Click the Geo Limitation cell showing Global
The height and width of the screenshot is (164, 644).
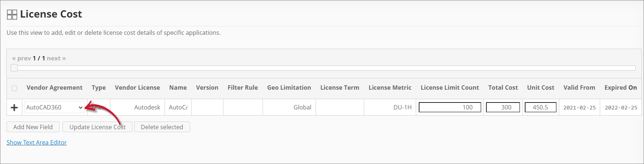[302, 107]
